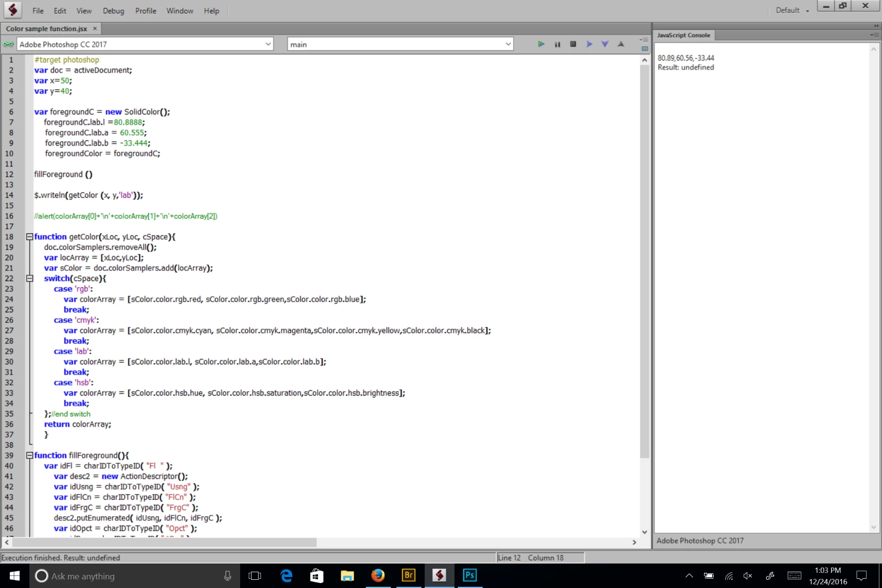The image size is (882, 588).
Task: Click the console output 80.89,60.56,-33.44
Action: [686, 58]
